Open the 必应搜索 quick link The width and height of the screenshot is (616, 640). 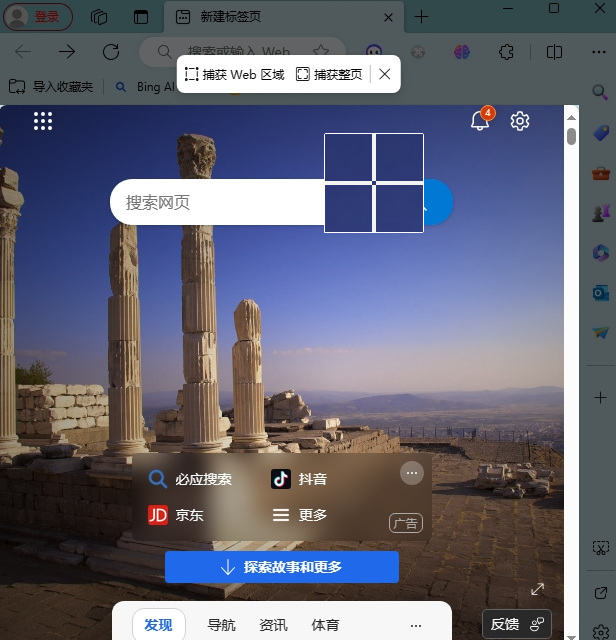click(190, 479)
